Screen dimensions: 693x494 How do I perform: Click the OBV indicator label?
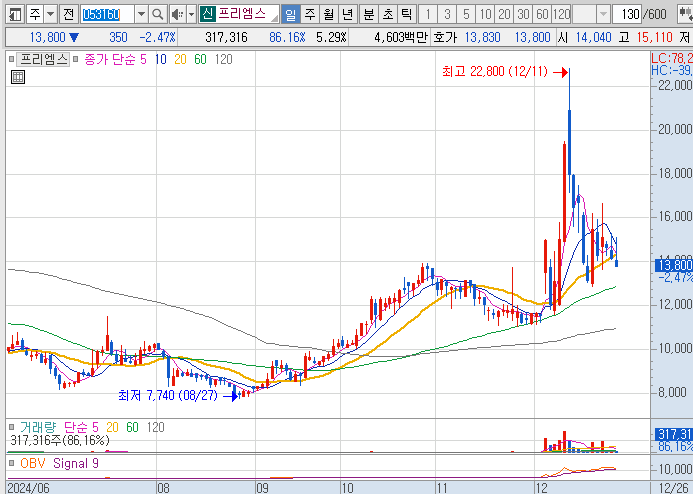click(x=33, y=463)
